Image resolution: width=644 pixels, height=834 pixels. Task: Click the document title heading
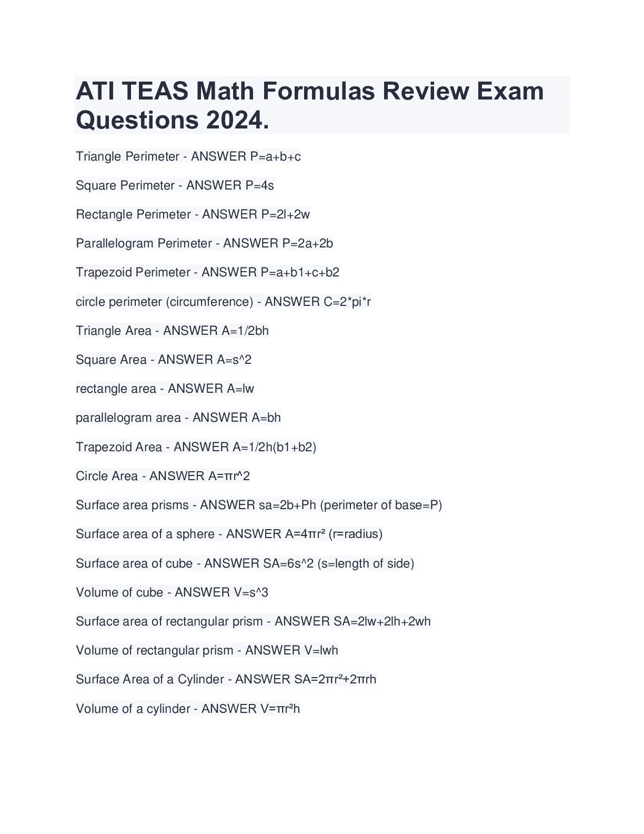tap(321, 105)
